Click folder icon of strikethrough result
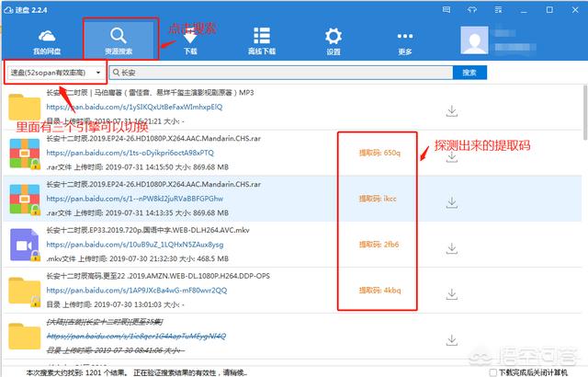This screenshot has height=377, width=588. pyautogui.click(x=25, y=337)
